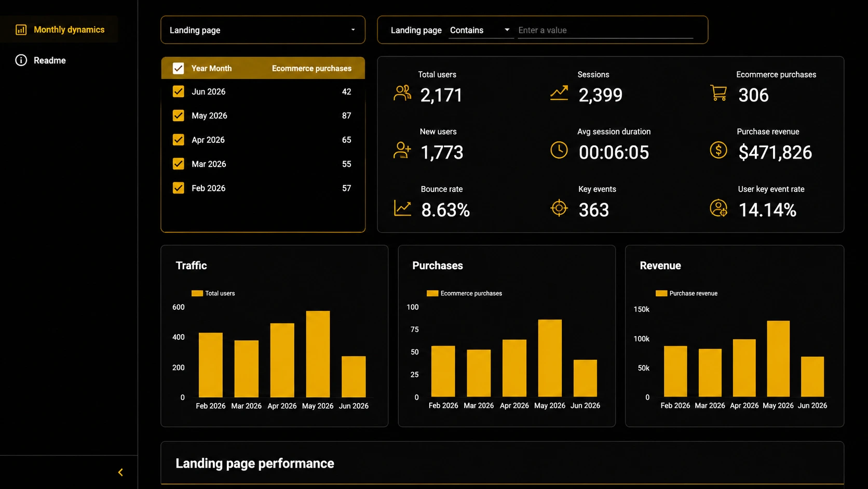Click the Ecommerce purchases cart icon

pyautogui.click(x=718, y=93)
